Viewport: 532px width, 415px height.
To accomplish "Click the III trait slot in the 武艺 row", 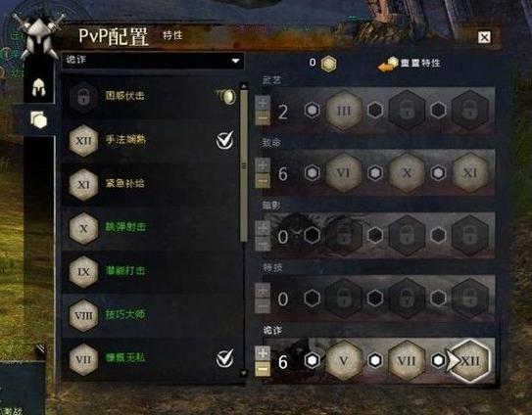I will pos(344,111).
